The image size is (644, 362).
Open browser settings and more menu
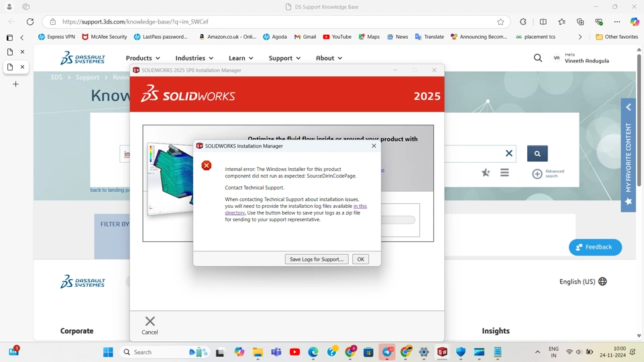pyautogui.click(x=617, y=21)
